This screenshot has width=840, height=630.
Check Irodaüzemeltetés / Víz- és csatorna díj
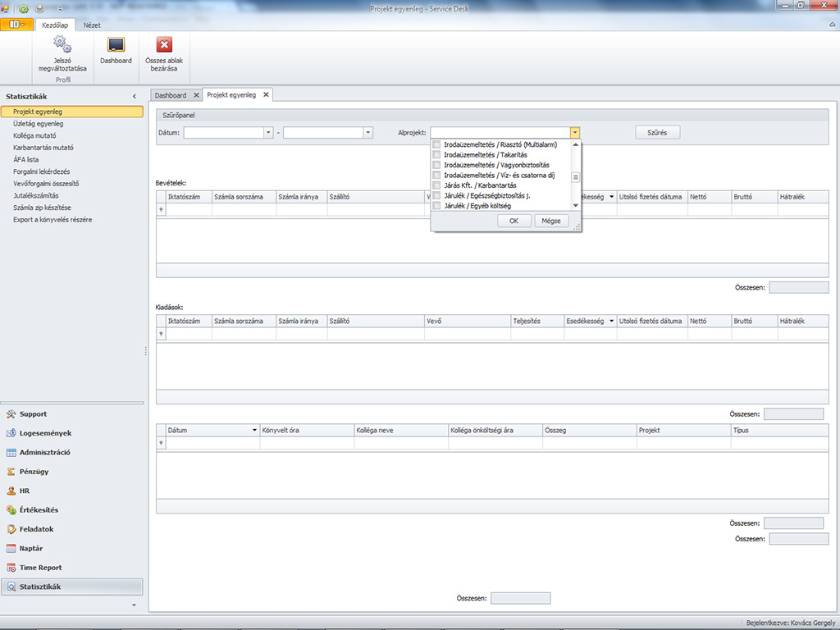point(436,176)
